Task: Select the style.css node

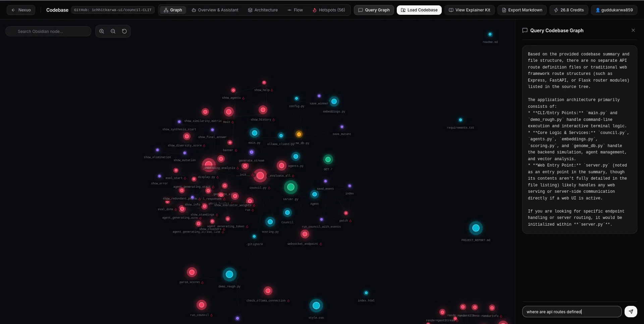Action: pos(316,306)
